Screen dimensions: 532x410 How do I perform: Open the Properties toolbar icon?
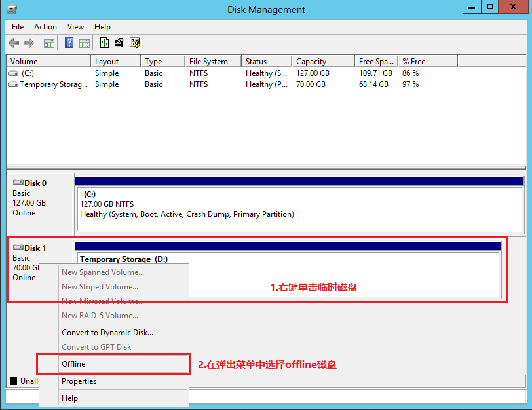pos(119,43)
